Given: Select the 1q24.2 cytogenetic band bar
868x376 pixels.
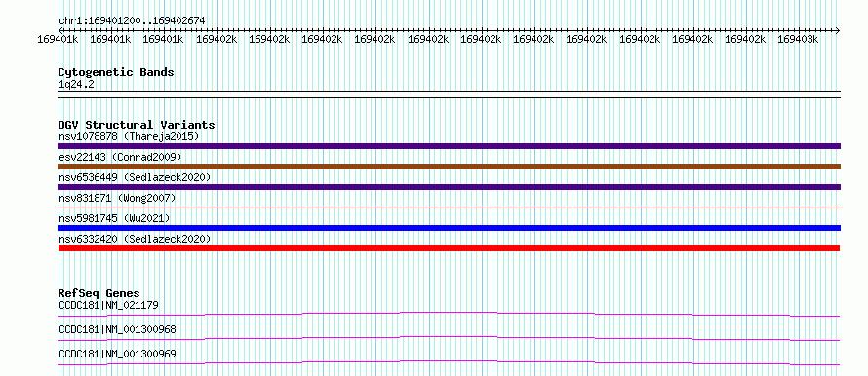Looking at the screenshot, I should [x=449, y=94].
